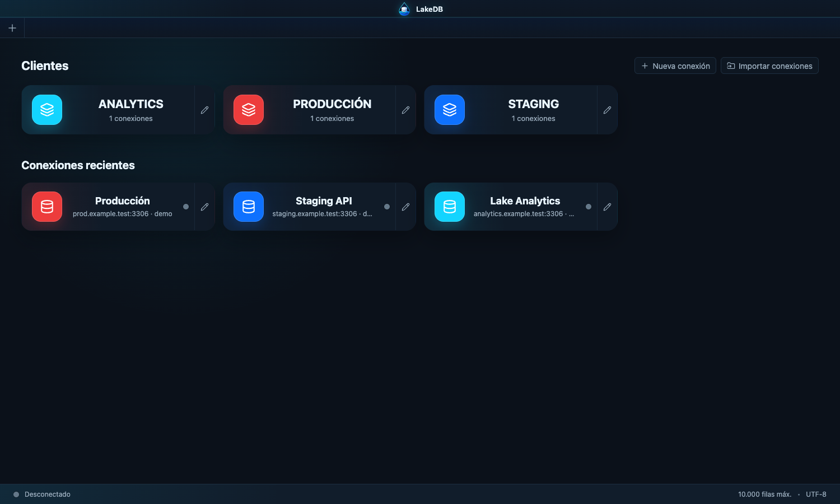Connect to the Lake Analytics recent connection

(x=511, y=207)
